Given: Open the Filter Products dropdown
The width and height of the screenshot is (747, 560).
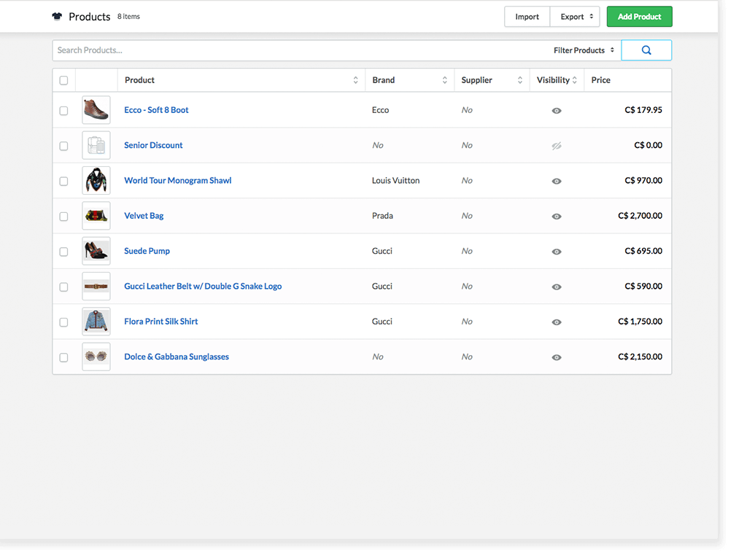Looking at the screenshot, I should coord(584,50).
